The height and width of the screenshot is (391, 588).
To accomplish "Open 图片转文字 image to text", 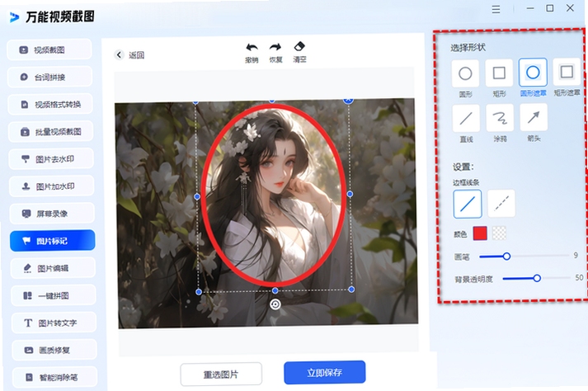I will [x=54, y=323].
